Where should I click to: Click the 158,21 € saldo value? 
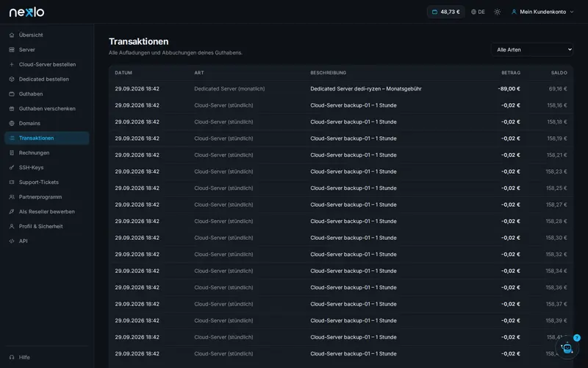pos(557,155)
